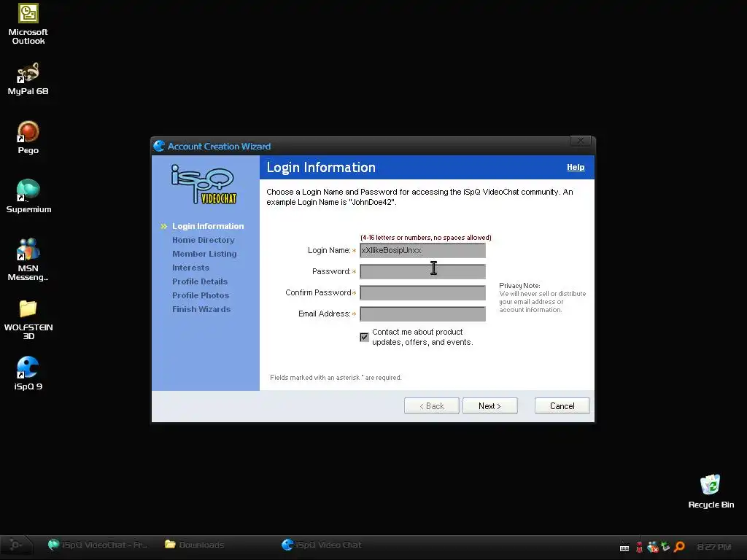The width and height of the screenshot is (747, 560).
Task: Select Profile Photos wizard step
Action: [201, 295]
